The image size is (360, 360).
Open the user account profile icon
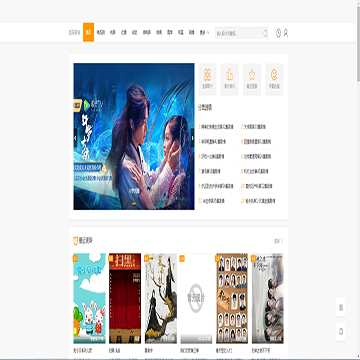click(x=286, y=33)
